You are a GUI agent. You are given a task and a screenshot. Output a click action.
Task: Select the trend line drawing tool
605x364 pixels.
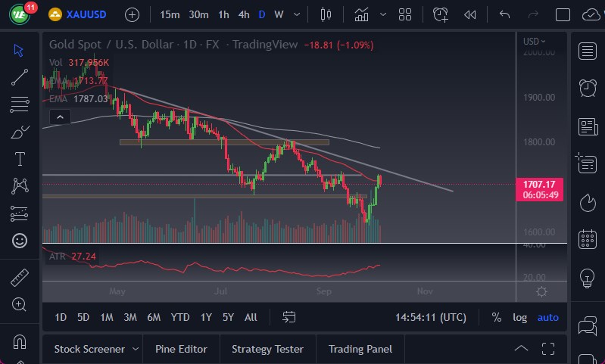click(x=20, y=76)
